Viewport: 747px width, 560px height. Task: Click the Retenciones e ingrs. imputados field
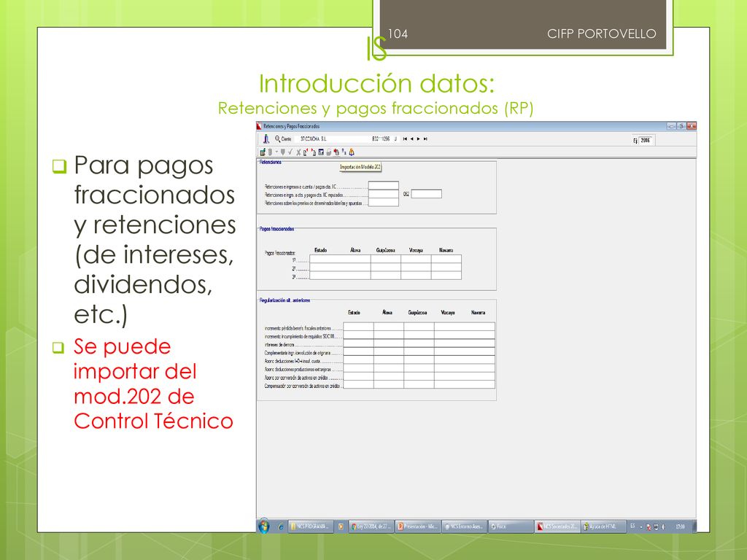click(x=384, y=194)
